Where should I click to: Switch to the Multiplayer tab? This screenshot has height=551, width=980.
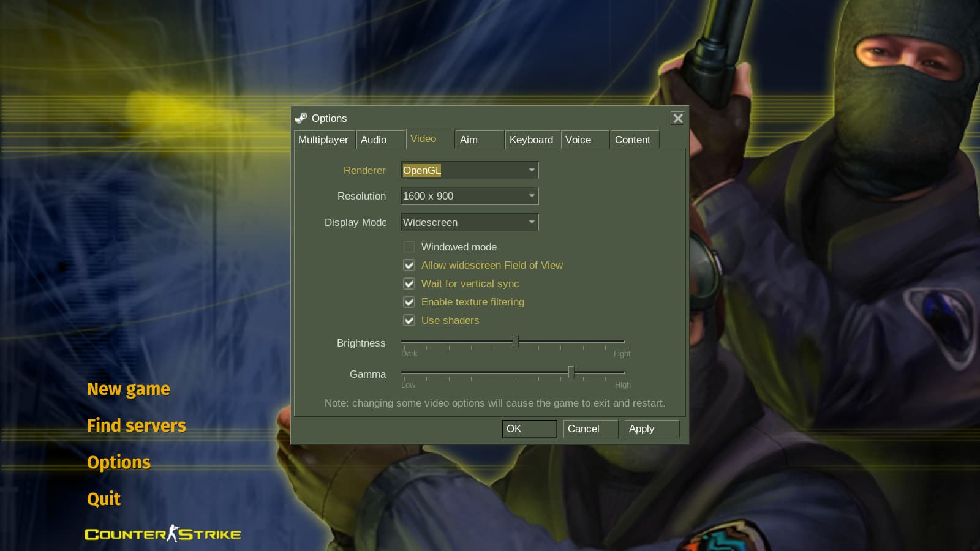point(323,140)
